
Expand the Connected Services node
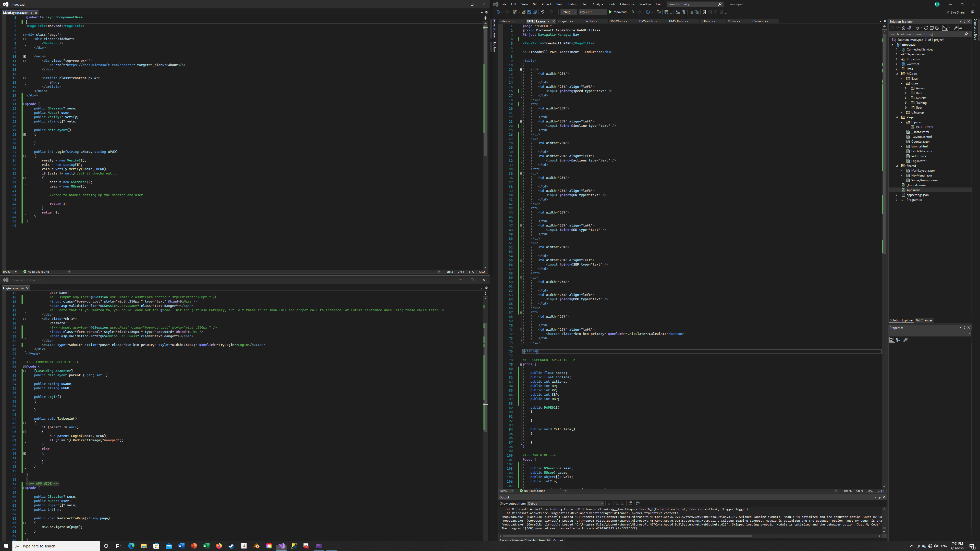tap(897, 49)
